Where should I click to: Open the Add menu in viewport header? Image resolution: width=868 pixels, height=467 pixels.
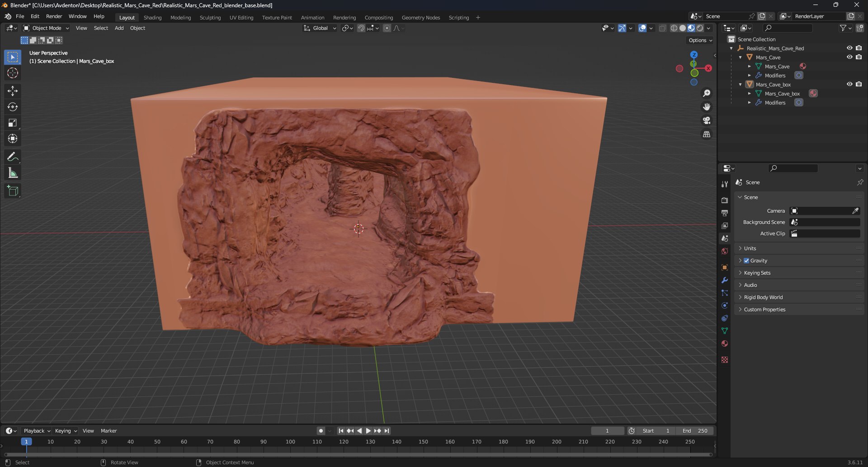119,28
